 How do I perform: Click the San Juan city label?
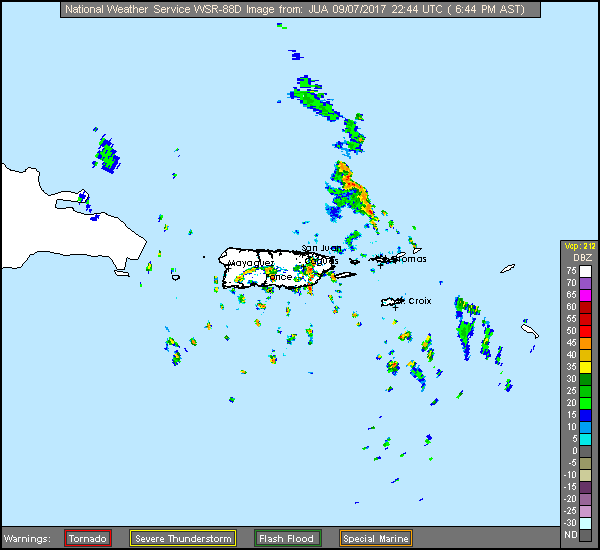pos(321,248)
